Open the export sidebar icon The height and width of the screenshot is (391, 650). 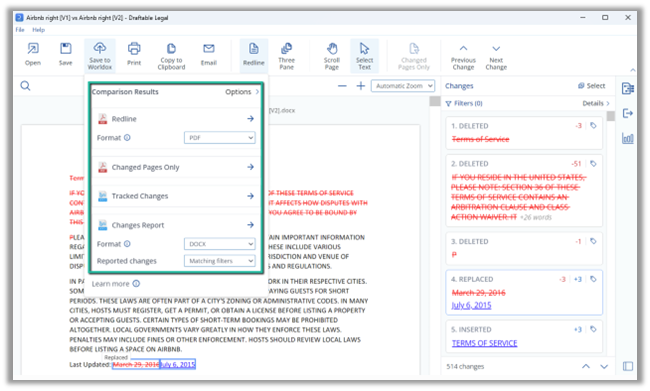click(x=628, y=113)
